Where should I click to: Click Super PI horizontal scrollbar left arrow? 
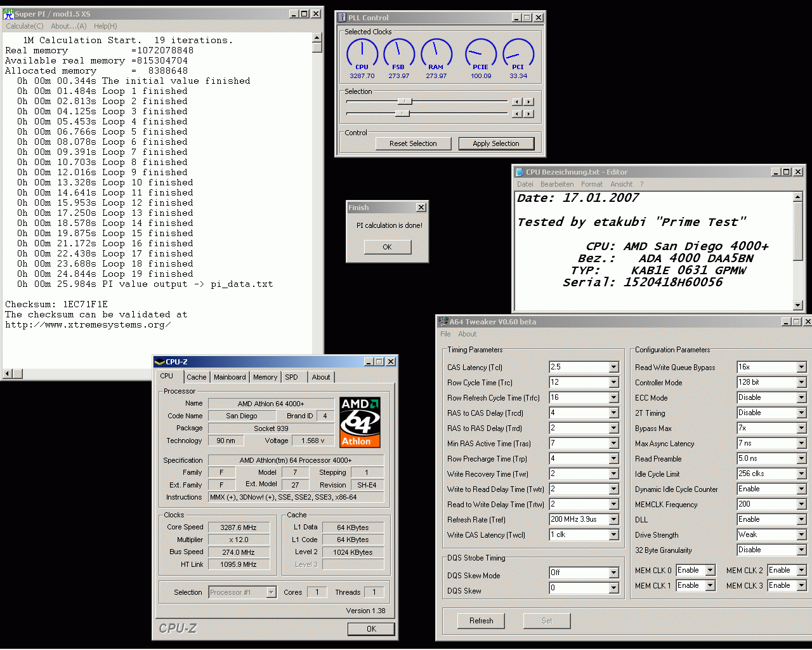(x=8, y=374)
